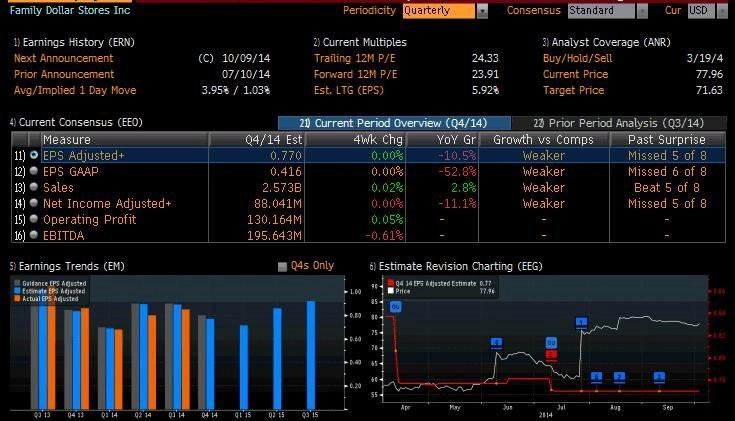Click the red Q4 14 EPS Adjusted Estimate swatch
This screenshot has height=421, width=735.
pos(390,284)
